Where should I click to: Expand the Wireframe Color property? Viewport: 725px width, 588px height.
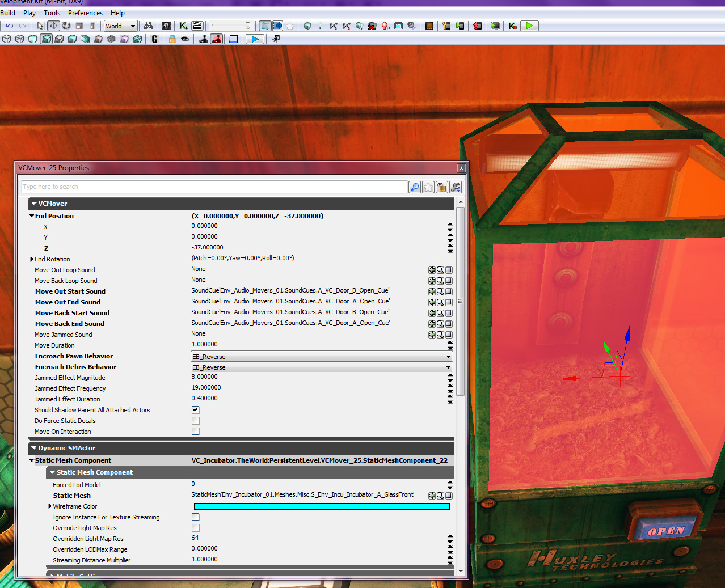tap(50, 506)
